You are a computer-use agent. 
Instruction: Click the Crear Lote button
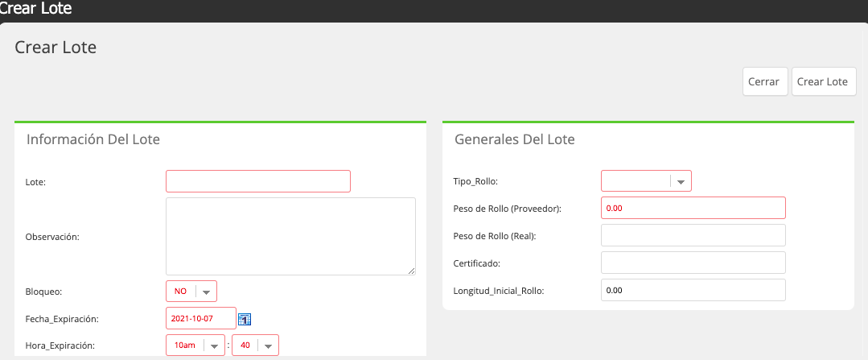[x=824, y=82]
